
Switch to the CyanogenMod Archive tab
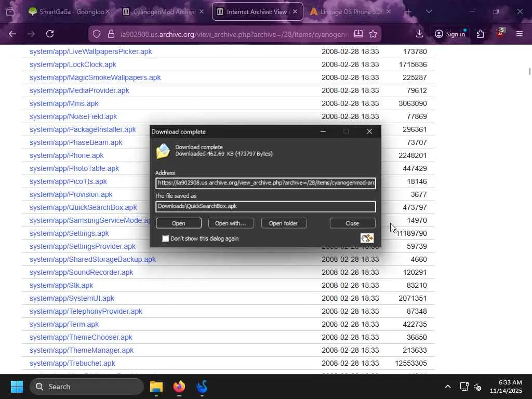coord(163,11)
